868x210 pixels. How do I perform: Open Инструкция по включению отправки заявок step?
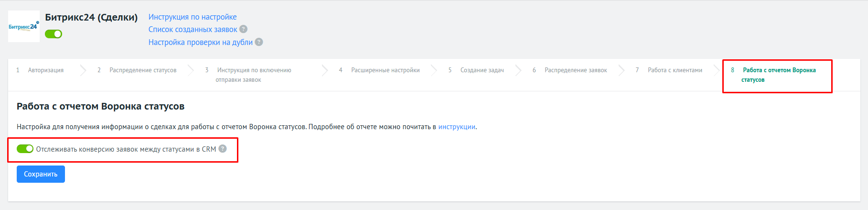tap(253, 75)
